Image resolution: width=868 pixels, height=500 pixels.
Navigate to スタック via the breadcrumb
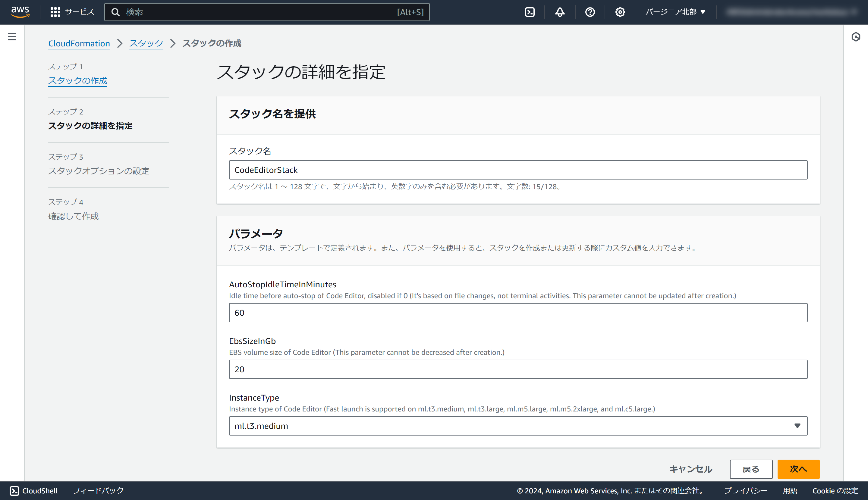point(146,43)
